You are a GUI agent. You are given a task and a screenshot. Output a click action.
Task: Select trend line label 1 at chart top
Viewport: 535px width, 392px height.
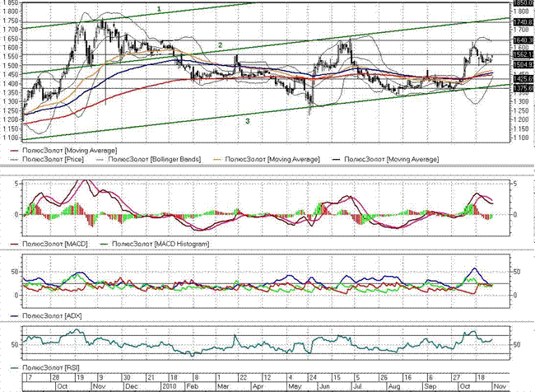(x=160, y=8)
